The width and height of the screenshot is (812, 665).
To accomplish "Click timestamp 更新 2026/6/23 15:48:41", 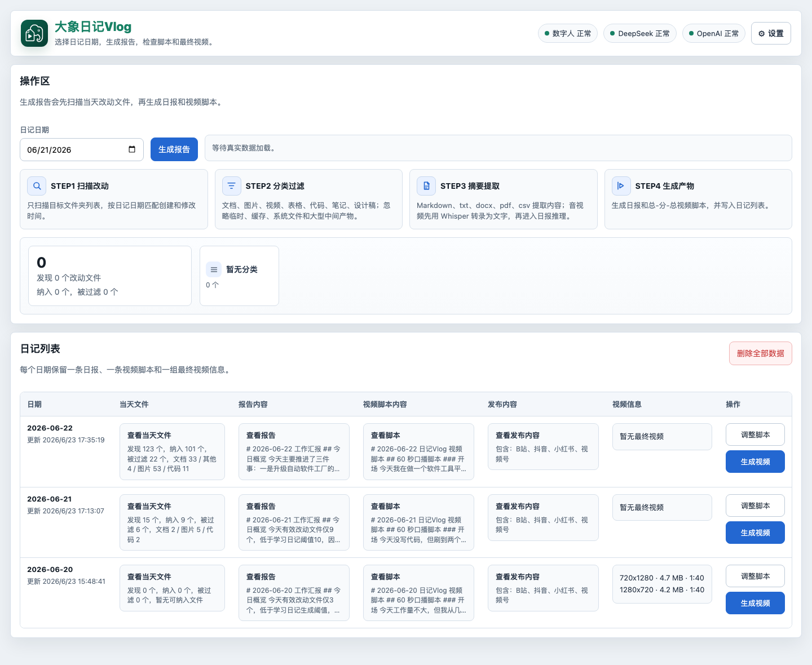I will (66, 582).
